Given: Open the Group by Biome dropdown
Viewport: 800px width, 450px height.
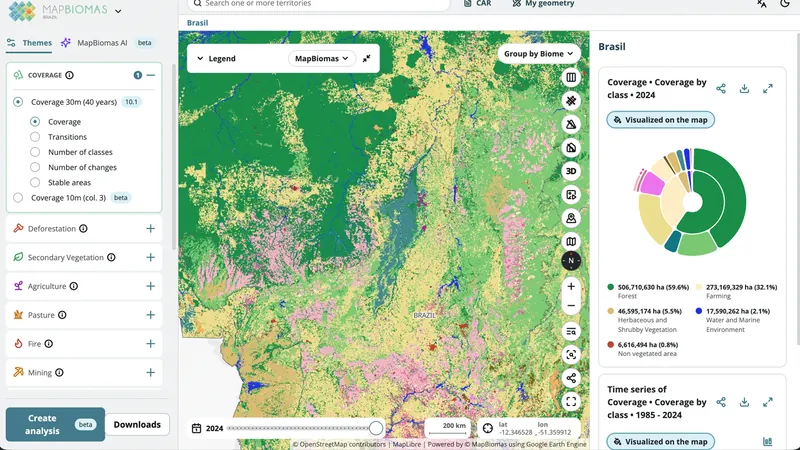Looking at the screenshot, I should click(539, 54).
